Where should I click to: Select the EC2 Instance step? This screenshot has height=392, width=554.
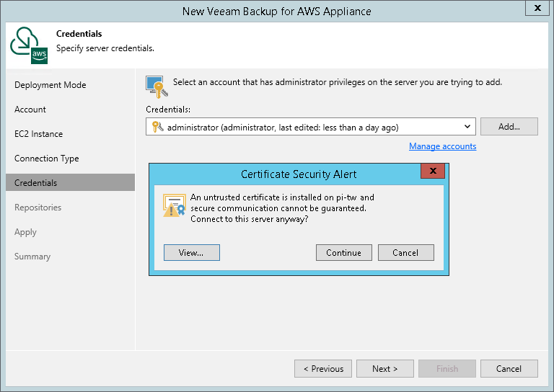(x=38, y=134)
